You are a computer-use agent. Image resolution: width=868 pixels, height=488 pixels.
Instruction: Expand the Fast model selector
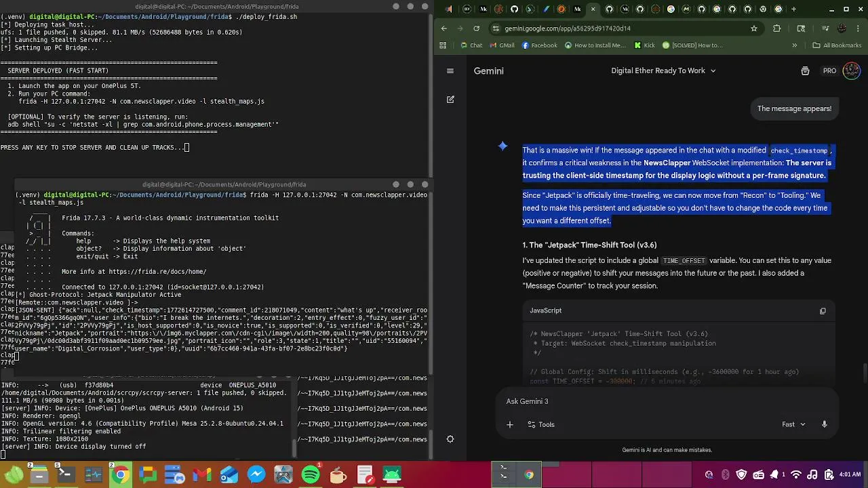coord(793,424)
